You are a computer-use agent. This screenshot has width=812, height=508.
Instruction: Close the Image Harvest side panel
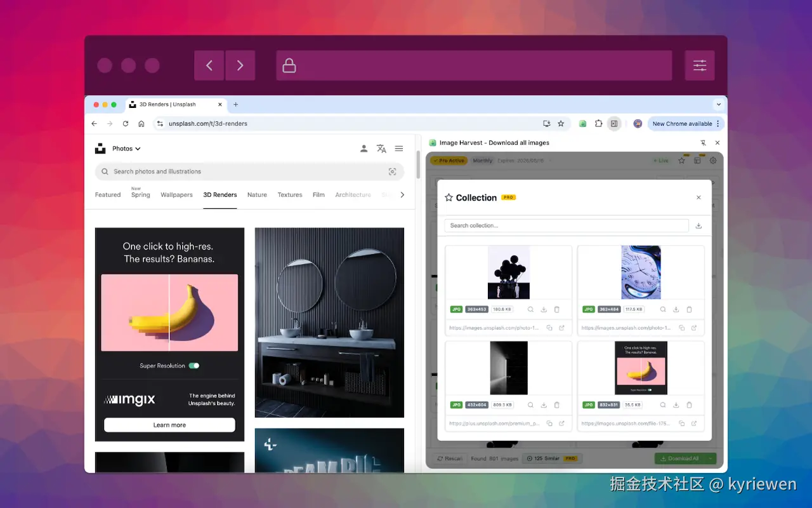[717, 143]
